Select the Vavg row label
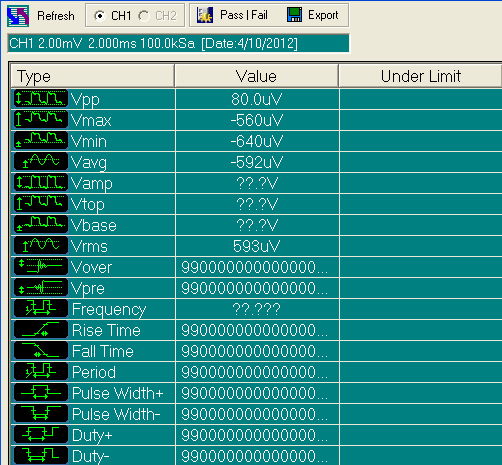The width and height of the screenshot is (502, 465). point(89,163)
